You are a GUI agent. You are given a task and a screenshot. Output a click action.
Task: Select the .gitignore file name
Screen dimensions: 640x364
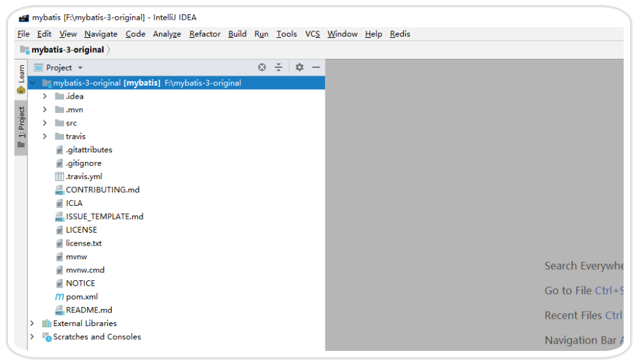tap(84, 163)
